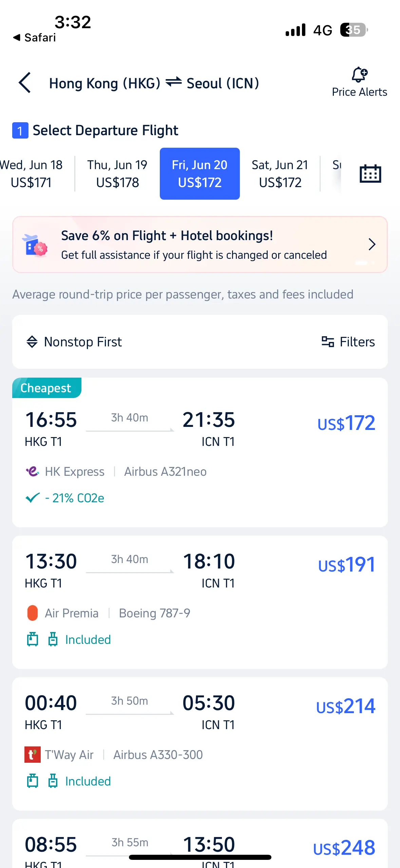Select the Thu, Jun 19 date tab
Image resolution: width=400 pixels, height=868 pixels.
[x=117, y=174]
